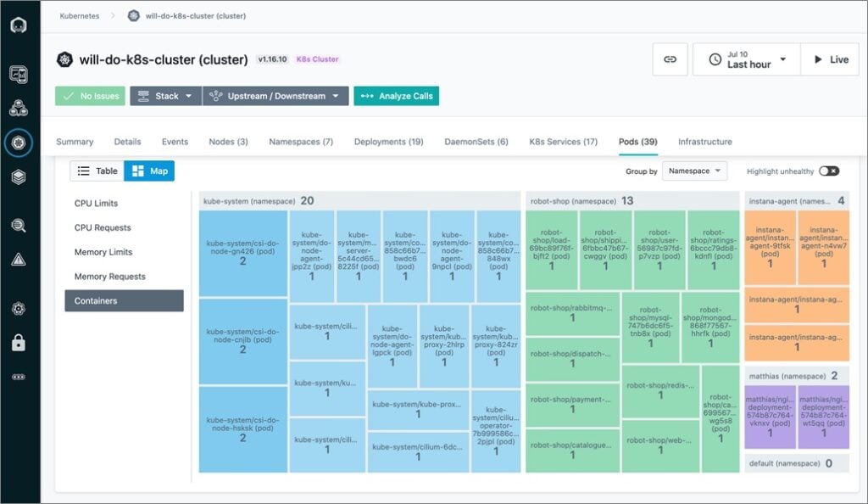868x504 pixels.
Task: Open the Events warning triangle icon in sidebar
Action: coord(19,258)
